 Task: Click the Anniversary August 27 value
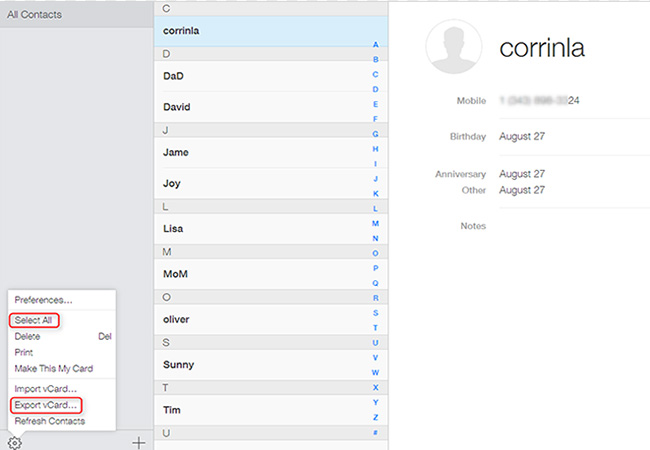(x=522, y=174)
